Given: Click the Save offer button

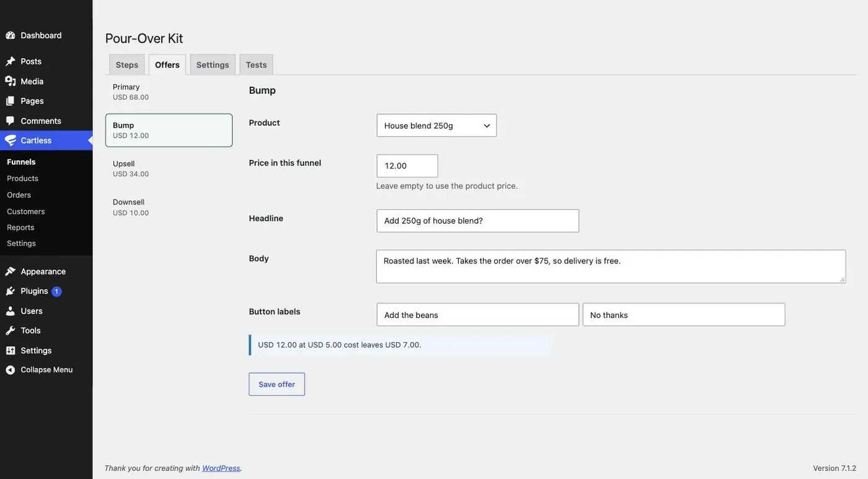Looking at the screenshot, I should pyautogui.click(x=277, y=384).
